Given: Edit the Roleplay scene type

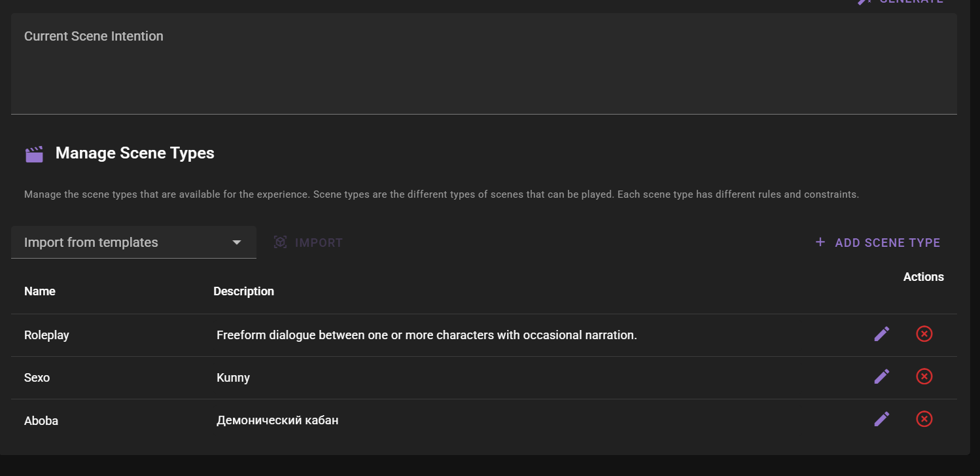Looking at the screenshot, I should point(881,335).
